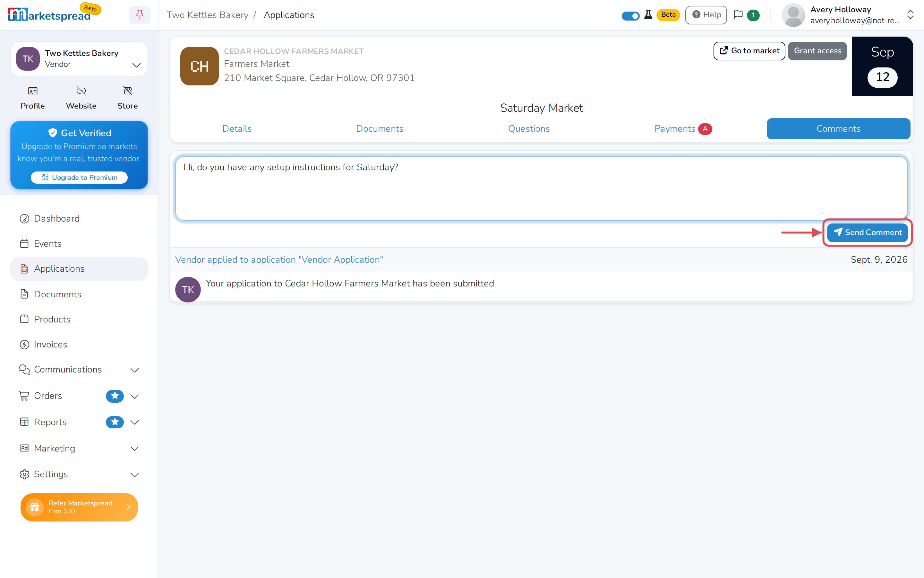The width and height of the screenshot is (924, 578).
Task: Expand the Reports menu chevron
Action: pyautogui.click(x=134, y=422)
